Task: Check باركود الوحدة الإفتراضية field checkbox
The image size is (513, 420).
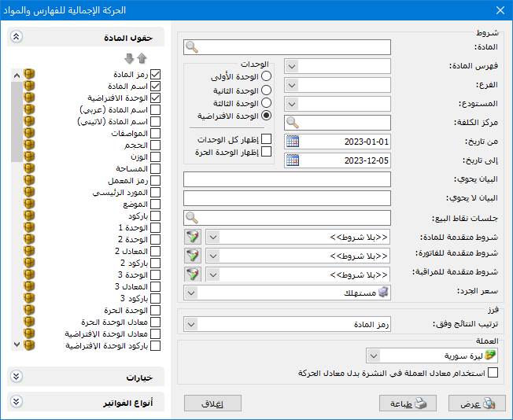Action: [x=156, y=345]
